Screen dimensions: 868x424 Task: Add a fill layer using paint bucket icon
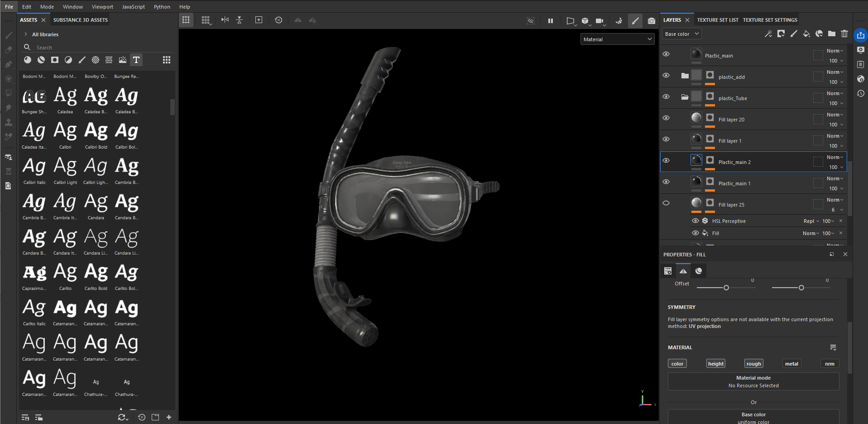pos(806,34)
